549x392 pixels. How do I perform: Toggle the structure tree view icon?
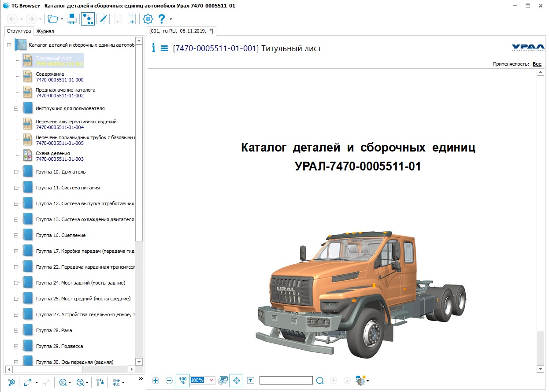click(88, 19)
